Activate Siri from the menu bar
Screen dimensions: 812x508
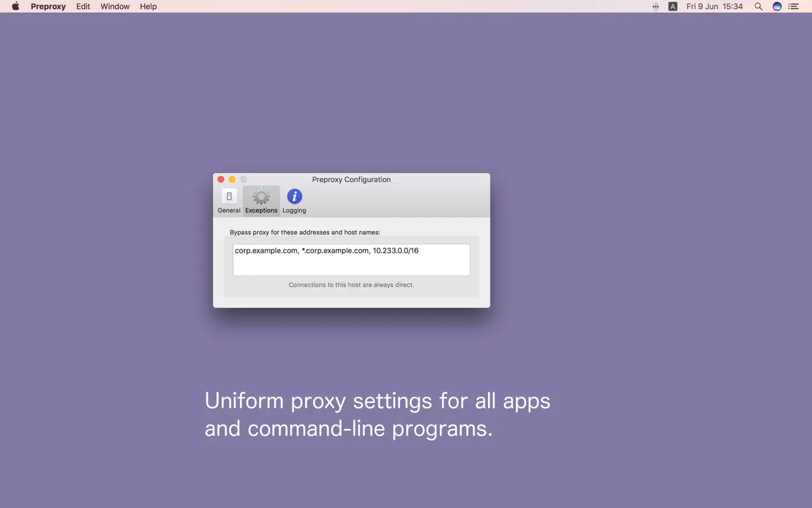click(x=777, y=6)
